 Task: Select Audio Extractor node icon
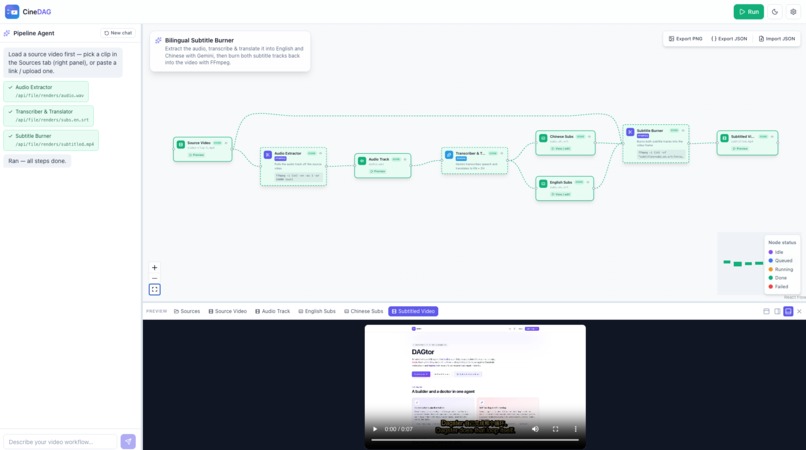[x=268, y=155]
